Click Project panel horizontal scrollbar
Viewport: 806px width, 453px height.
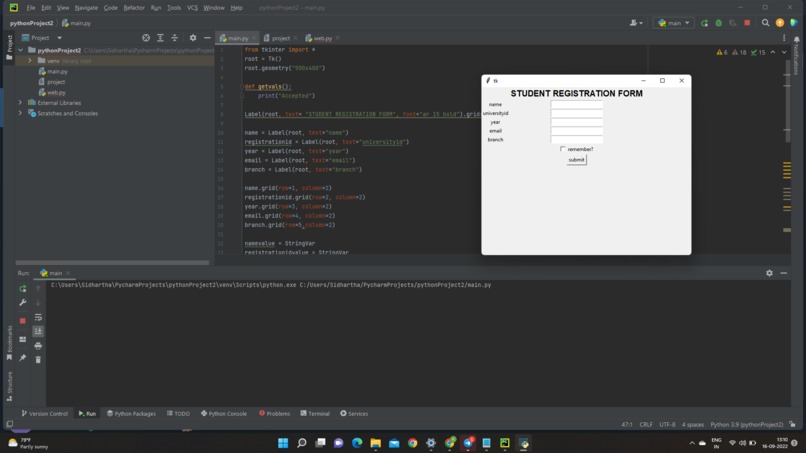tap(112, 263)
